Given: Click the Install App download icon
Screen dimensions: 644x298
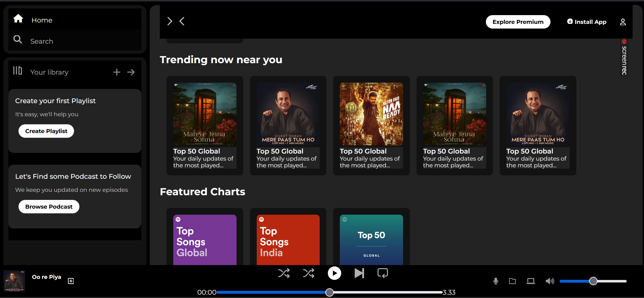Looking at the screenshot, I should tap(570, 22).
